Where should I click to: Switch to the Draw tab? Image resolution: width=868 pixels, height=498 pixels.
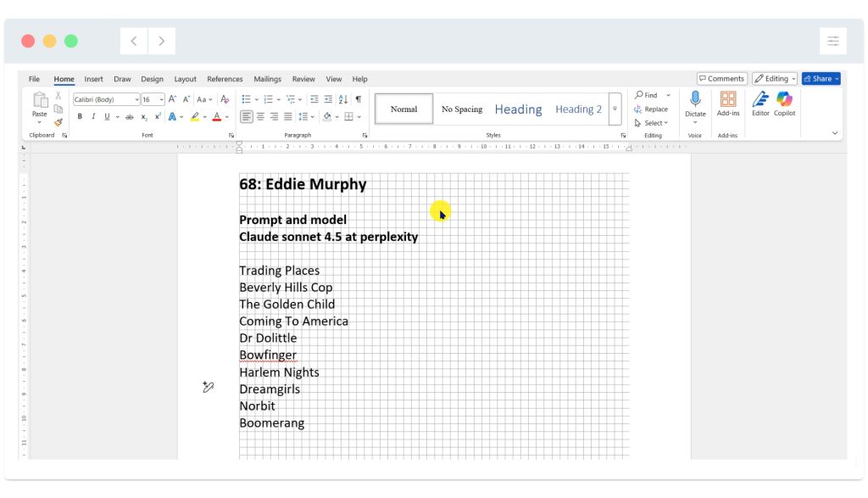coord(122,79)
